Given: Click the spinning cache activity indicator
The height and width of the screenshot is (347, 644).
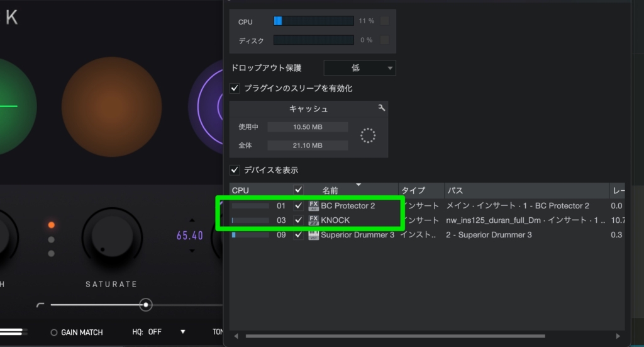Looking at the screenshot, I should pos(368,135).
